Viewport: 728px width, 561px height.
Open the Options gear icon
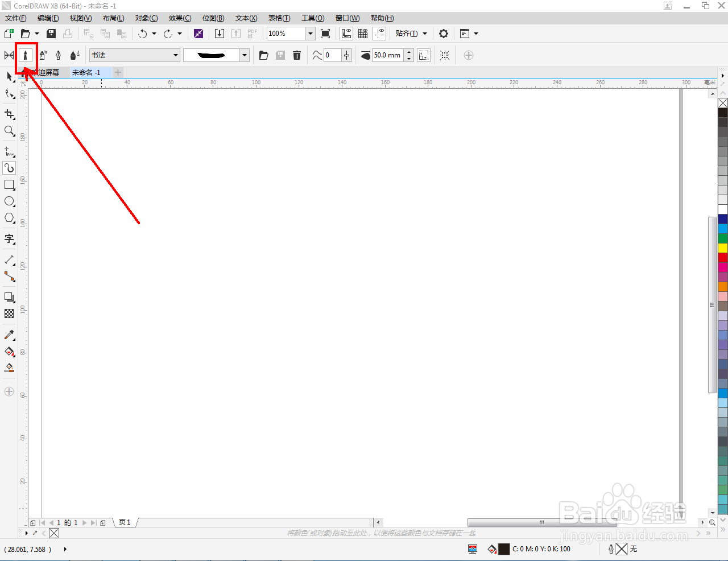(444, 34)
